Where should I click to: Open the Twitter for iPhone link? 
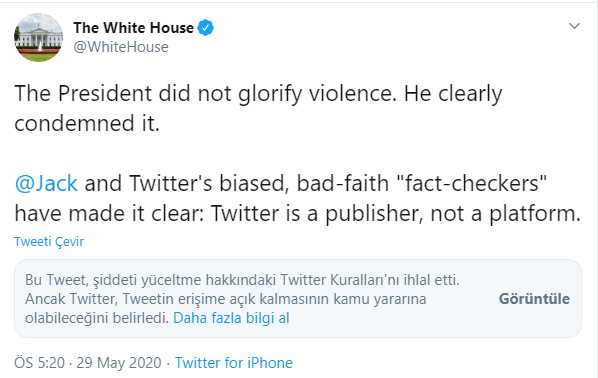click(233, 362)
